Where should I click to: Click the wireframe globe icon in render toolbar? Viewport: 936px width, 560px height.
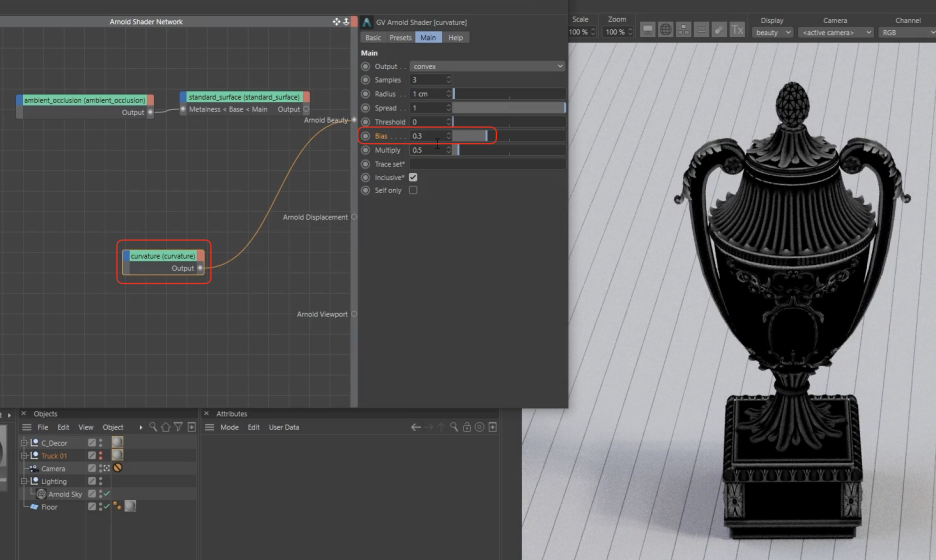click(666, 30)
